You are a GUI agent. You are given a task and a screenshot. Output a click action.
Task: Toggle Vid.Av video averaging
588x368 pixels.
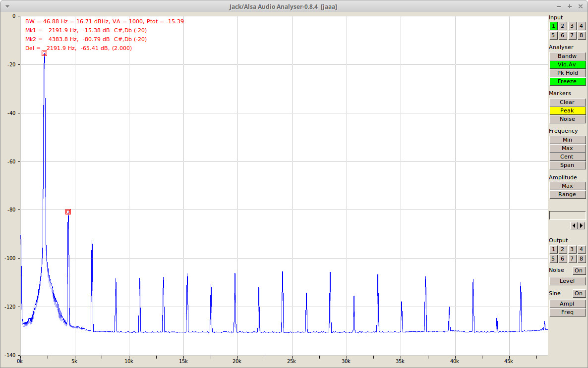point(567,64)
